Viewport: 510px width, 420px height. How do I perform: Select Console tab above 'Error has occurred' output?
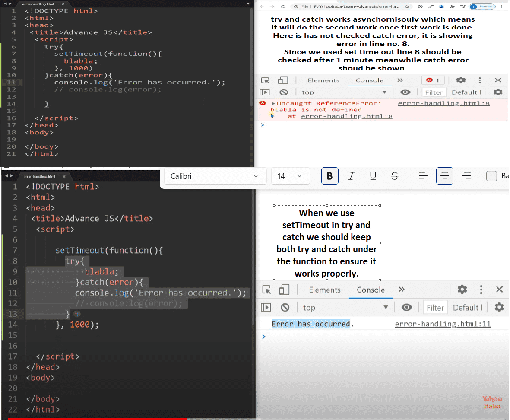click(371, 290)
